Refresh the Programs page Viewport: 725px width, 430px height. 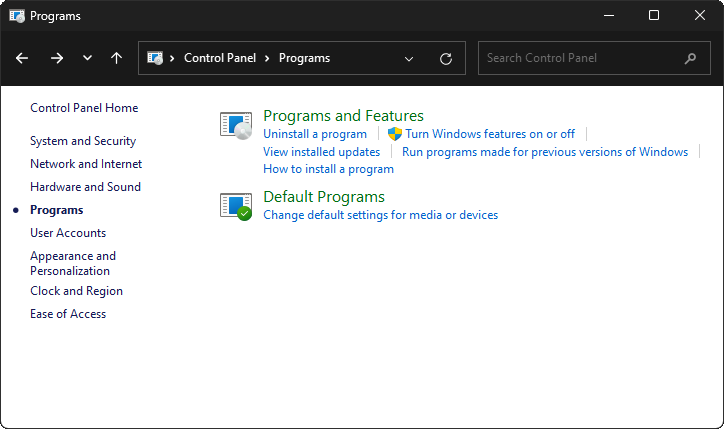pos(446,59)
